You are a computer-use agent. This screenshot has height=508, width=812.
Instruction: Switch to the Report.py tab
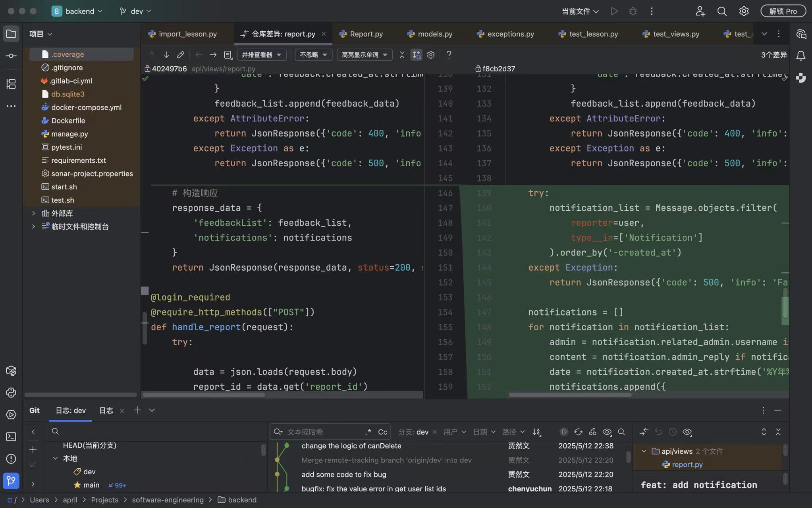(361, 34)
